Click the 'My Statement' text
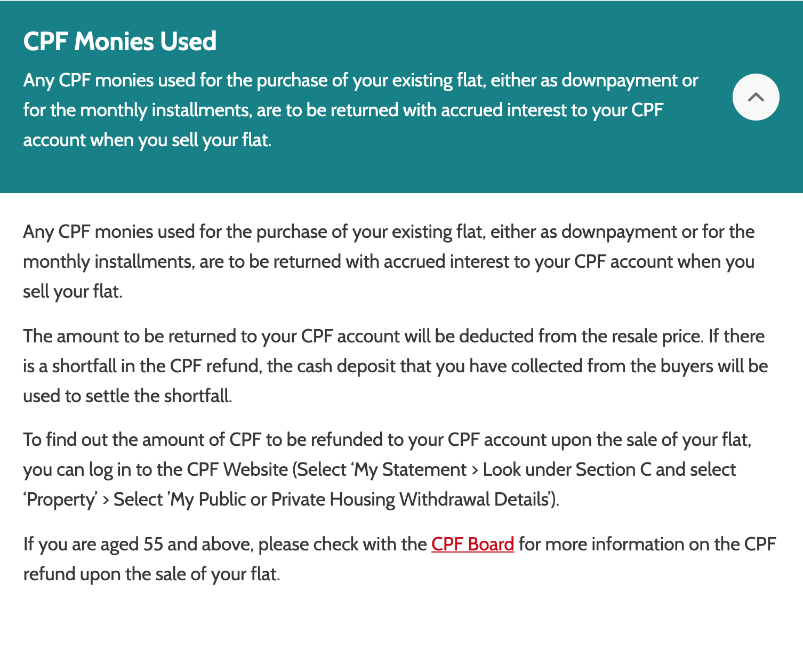This screenshot has width=803, height=672. point(411,469)
